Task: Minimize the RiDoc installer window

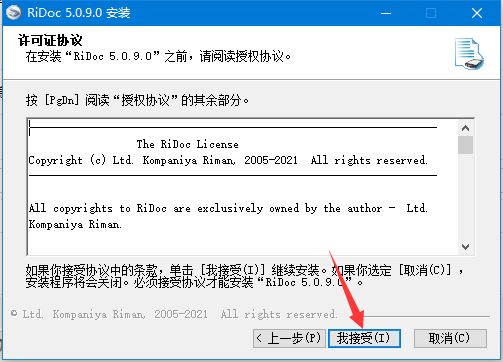Action: (386, 13)
